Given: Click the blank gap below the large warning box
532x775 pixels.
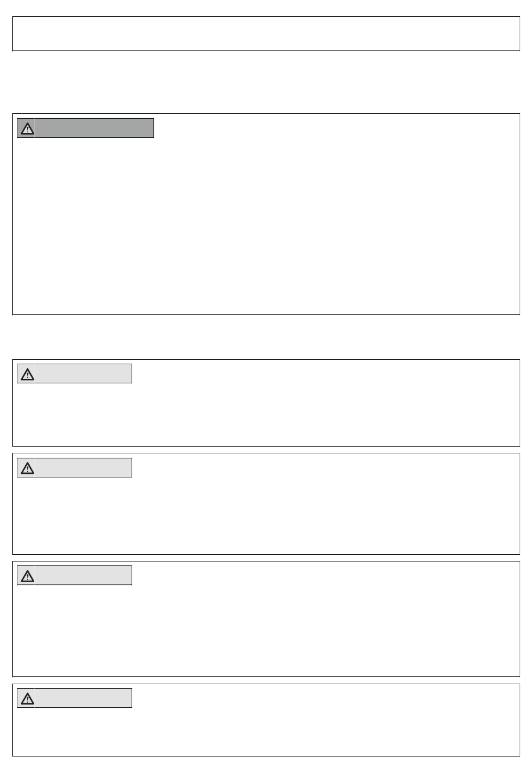Looking at the screenshot, I should [266, 337].
